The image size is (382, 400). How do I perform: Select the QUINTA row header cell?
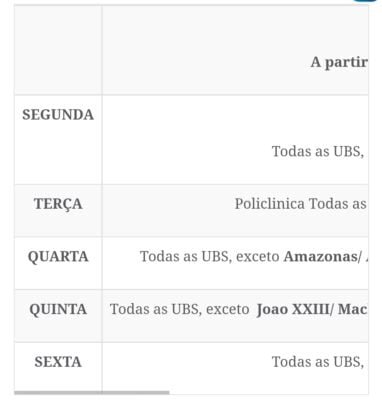point(58,316)
